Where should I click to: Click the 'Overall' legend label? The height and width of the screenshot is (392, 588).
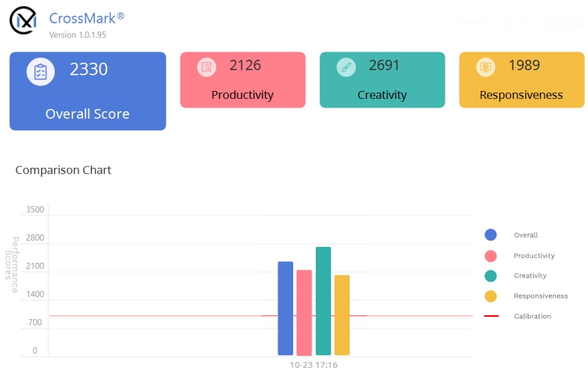coord(526,235)
